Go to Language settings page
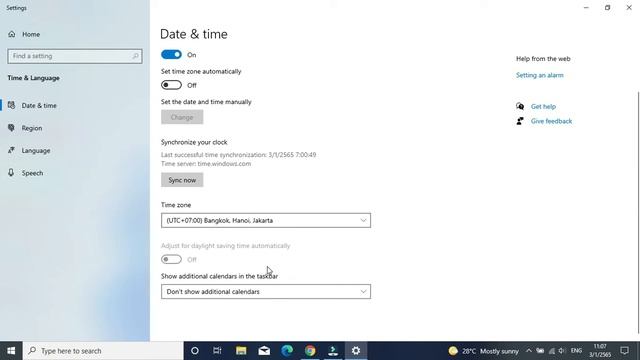 (x=36, y=150)
